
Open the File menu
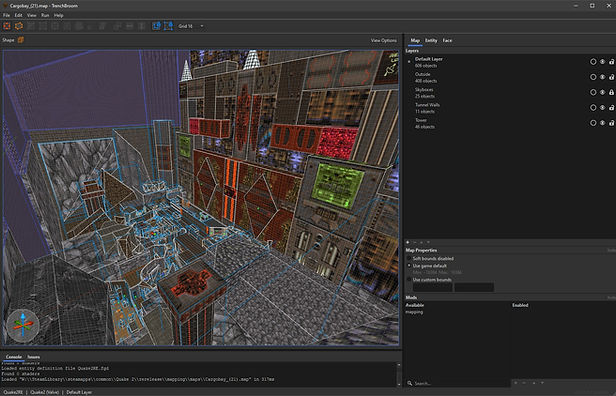coord(6,15)
